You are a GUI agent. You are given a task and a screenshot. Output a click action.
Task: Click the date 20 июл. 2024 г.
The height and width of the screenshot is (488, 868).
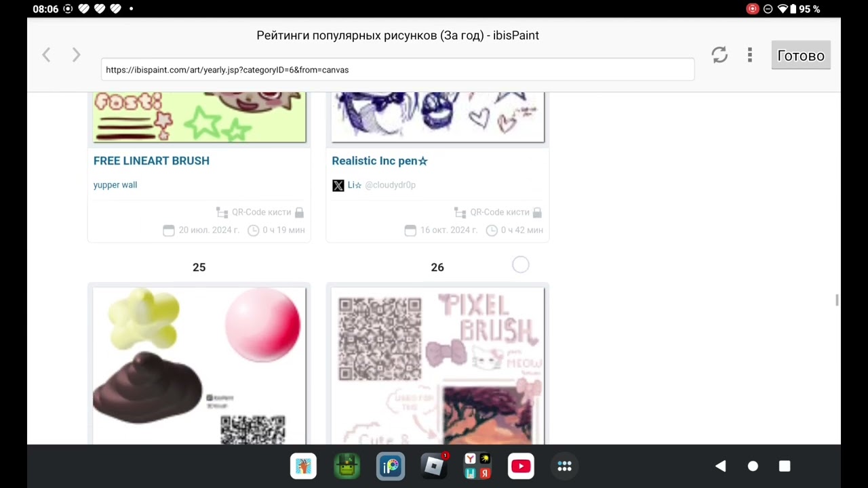(209, 230)
